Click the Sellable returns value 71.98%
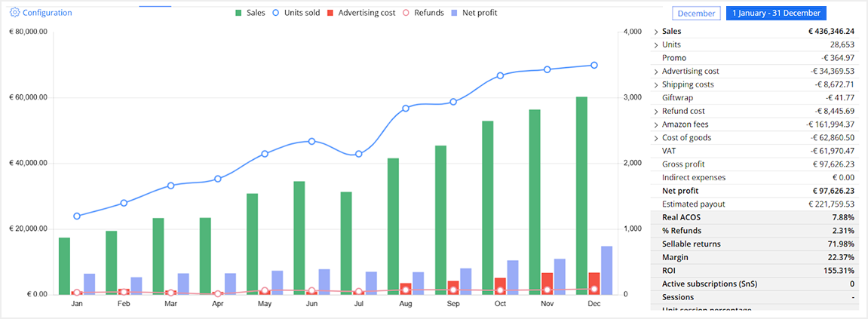The image size is (868, 319). tap(841, 244)
